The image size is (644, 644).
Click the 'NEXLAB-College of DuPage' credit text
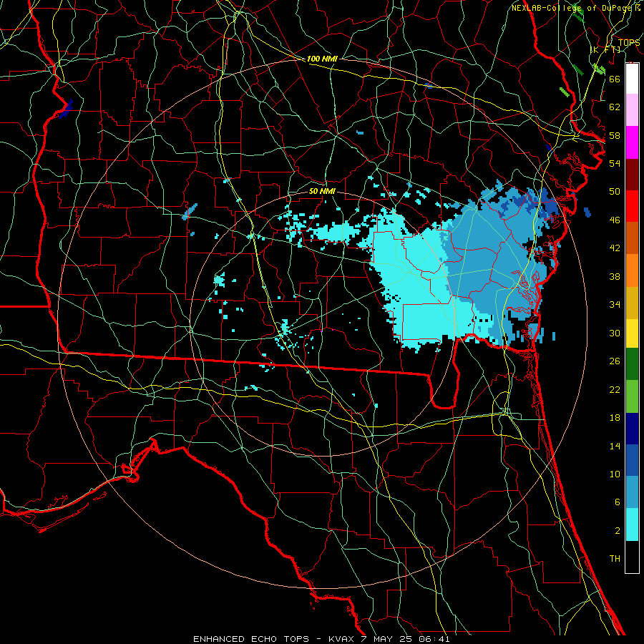click(x=571, y=8)
